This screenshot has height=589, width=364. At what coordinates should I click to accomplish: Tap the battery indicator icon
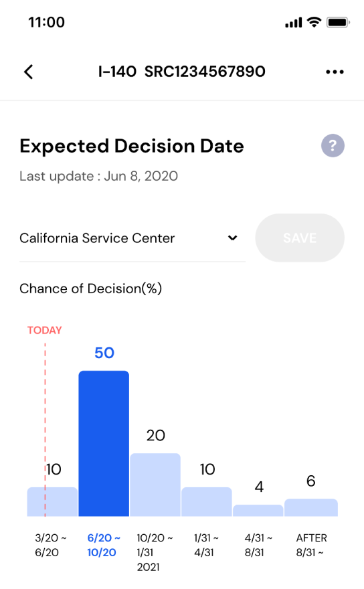click(338, 23)
